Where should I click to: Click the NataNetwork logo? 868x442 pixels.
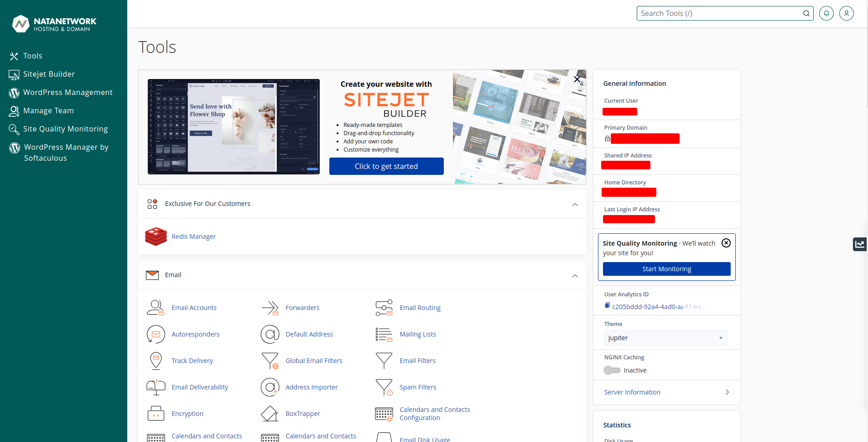pyautogui.click(x=54, y=24)
